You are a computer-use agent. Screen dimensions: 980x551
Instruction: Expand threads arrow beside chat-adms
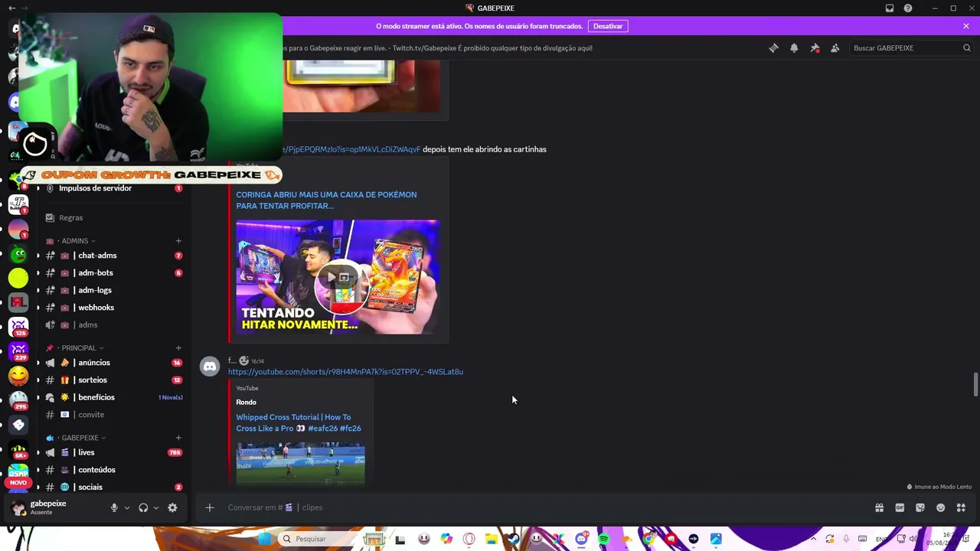(x=38, y=256)
